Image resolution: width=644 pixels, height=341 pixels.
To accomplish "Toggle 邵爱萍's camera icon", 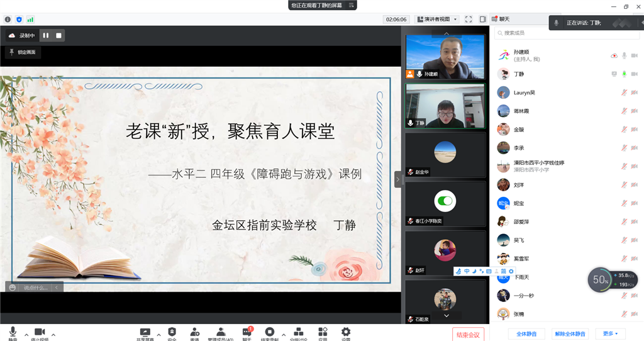I will [635, 222].
